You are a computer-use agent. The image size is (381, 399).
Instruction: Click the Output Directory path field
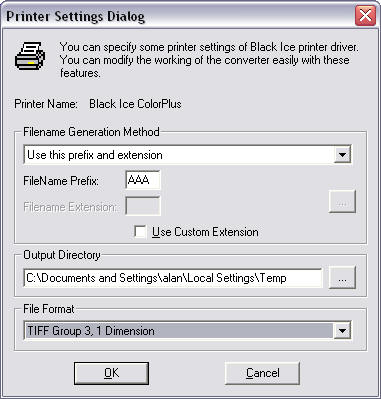(x=173, y=278)
